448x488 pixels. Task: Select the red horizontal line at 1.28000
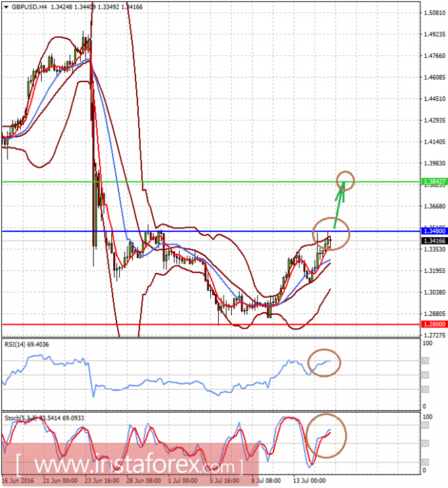click(x=211, y=324)
